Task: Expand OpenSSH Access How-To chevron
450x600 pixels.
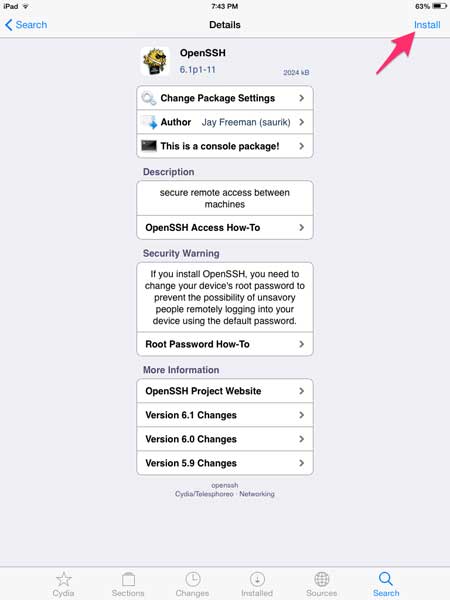Action: tap(302, 227)
